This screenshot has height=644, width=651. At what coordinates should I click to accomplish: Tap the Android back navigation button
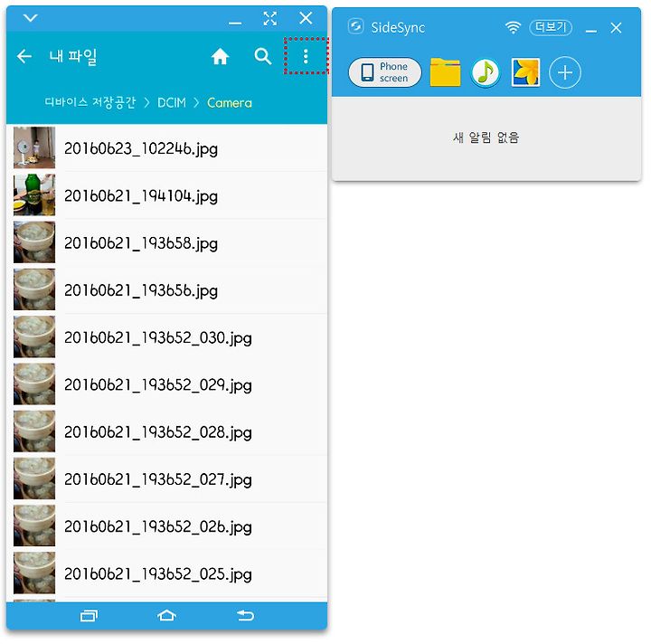245,615
